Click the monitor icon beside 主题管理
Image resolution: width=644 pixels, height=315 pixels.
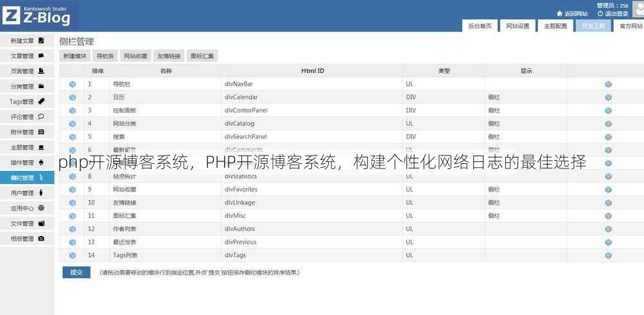pyautogui.click(x=41, y=147)
